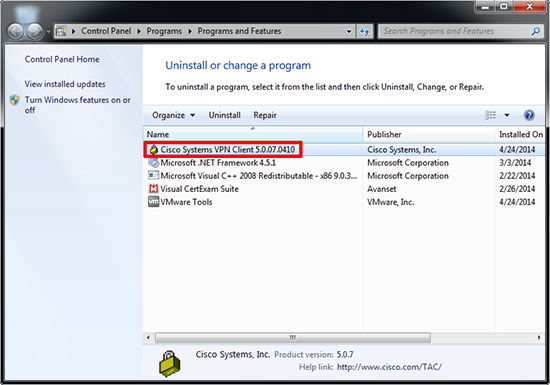Screen dimensions: 550x385
Task: Click the 2/22/2014 installed date
Action: pyautogui.click(x=517, y=176)
